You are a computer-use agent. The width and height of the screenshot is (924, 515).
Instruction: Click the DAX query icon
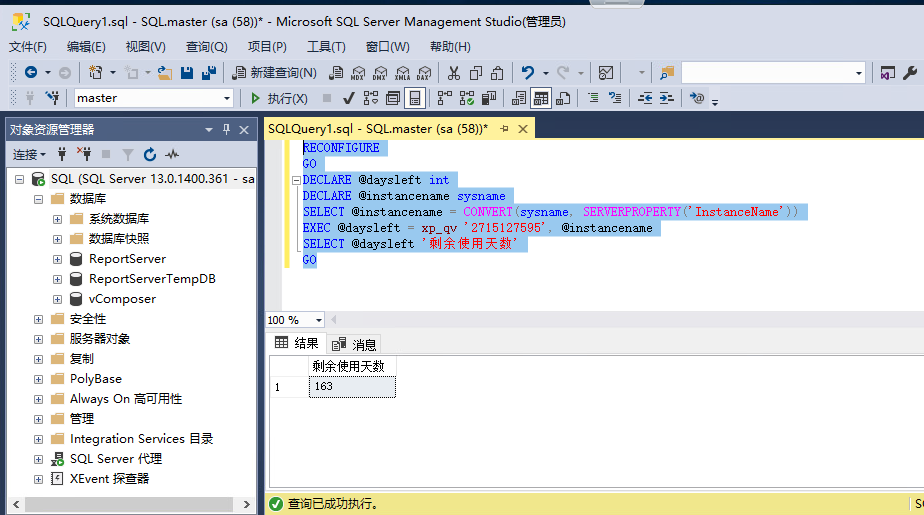click(x=424, y=73)
